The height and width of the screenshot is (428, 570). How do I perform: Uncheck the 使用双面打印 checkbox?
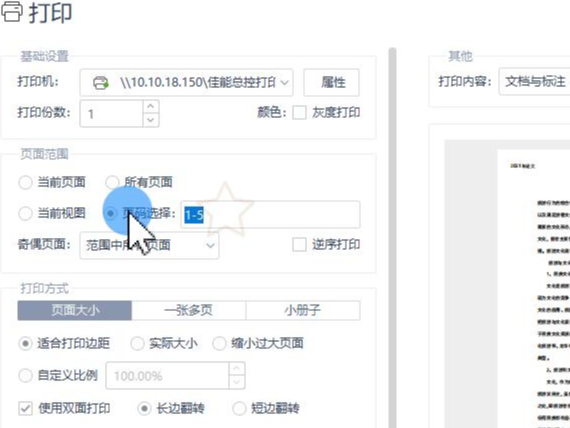coord(25,408)
